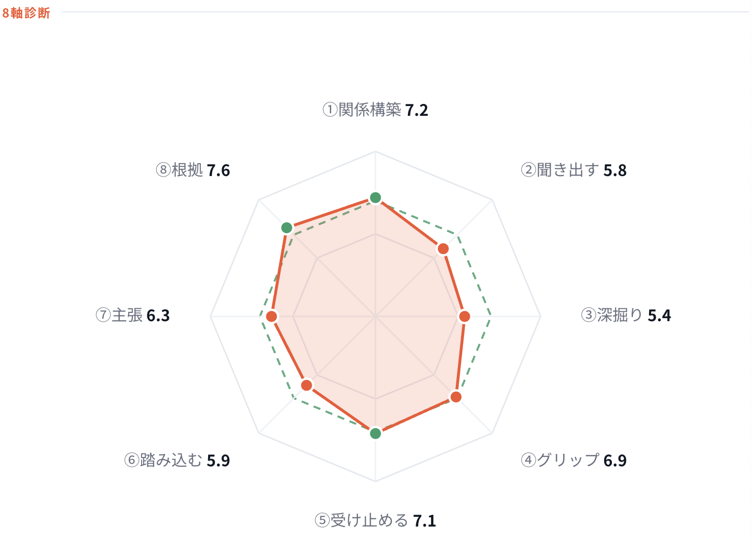Click the green data point on 受け止める axis

pos(375,433)
